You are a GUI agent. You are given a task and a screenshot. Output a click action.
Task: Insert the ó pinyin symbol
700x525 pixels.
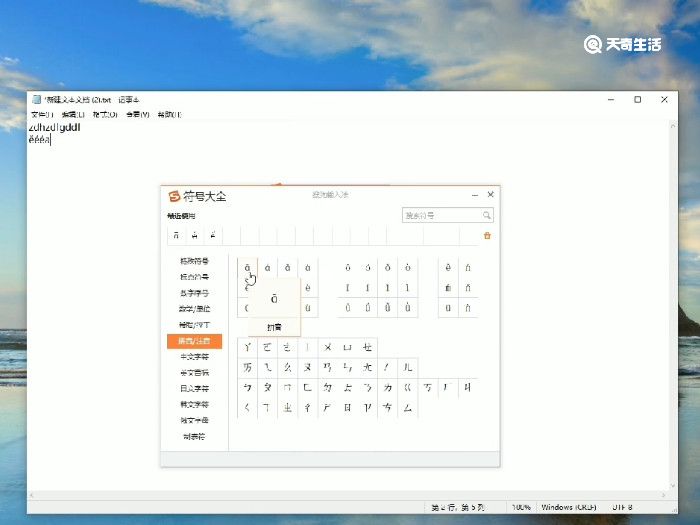click(x=368, y=268)
